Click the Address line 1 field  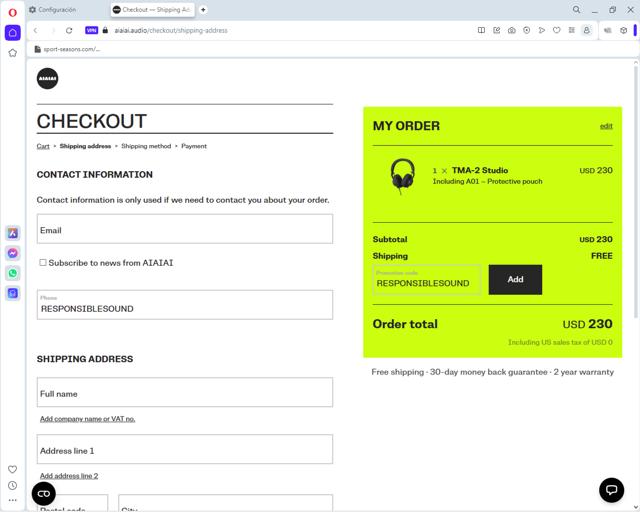185,449
